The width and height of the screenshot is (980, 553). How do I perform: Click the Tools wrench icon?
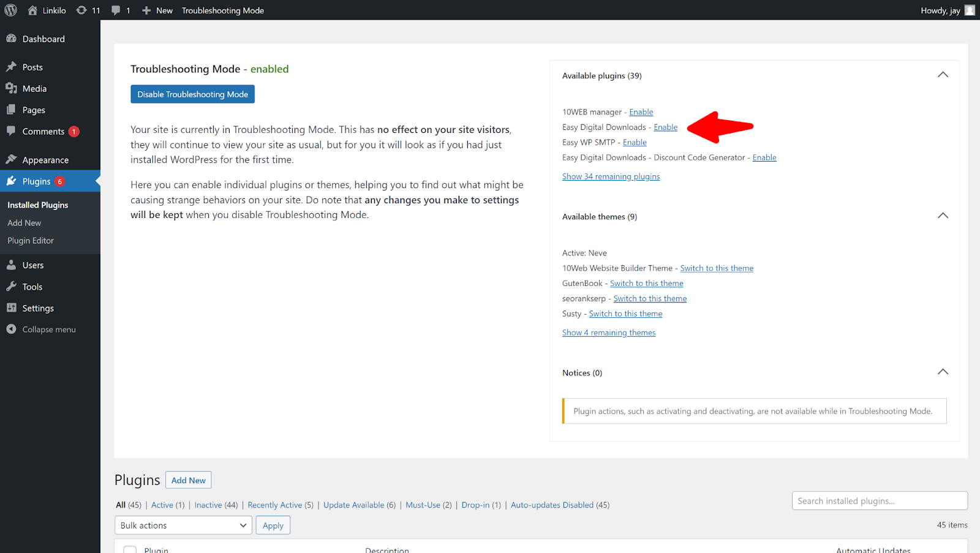point(11,287)
